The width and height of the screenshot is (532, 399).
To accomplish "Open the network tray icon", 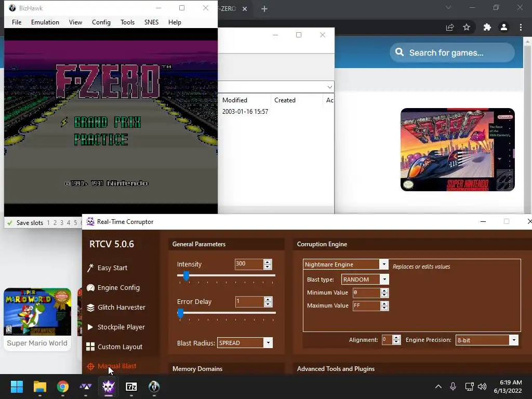I will (x=470, y=387).
